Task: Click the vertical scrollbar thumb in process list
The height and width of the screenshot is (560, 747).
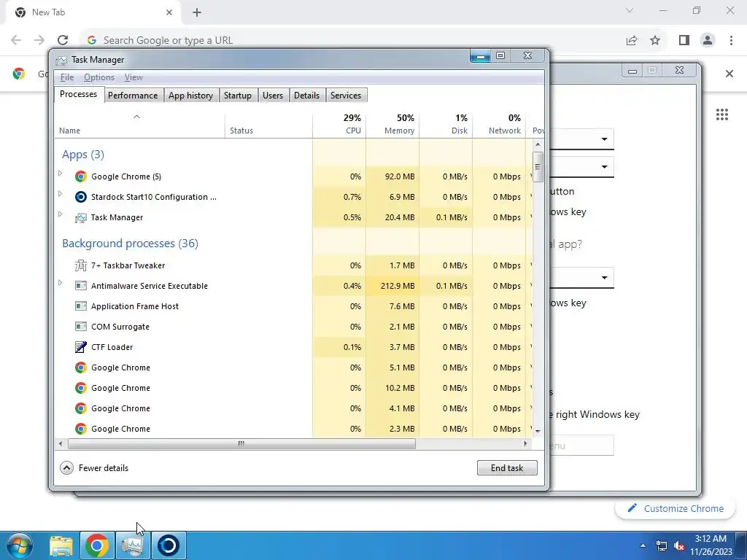Action: pos(538,167)
